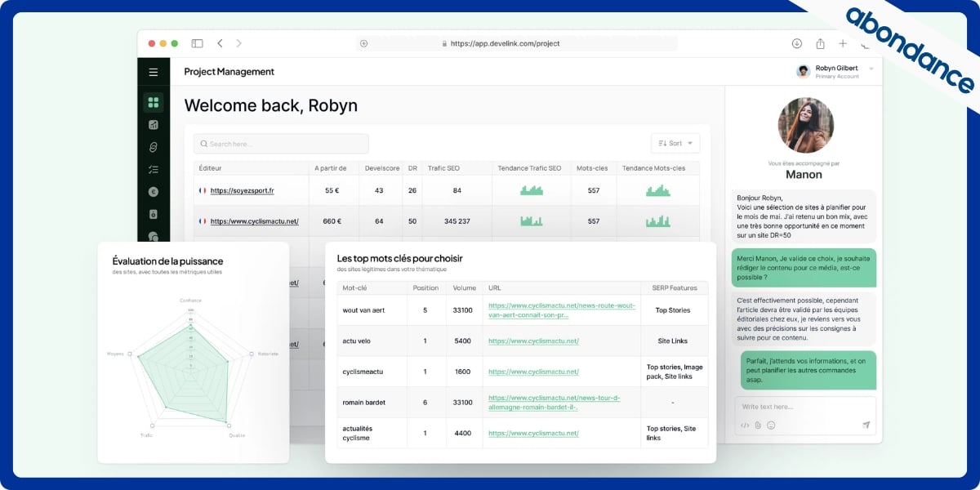Screen dimensions: 980x490
Task: Expand the Robyn Gilbert account menu
Action: [x=871, y=69]
